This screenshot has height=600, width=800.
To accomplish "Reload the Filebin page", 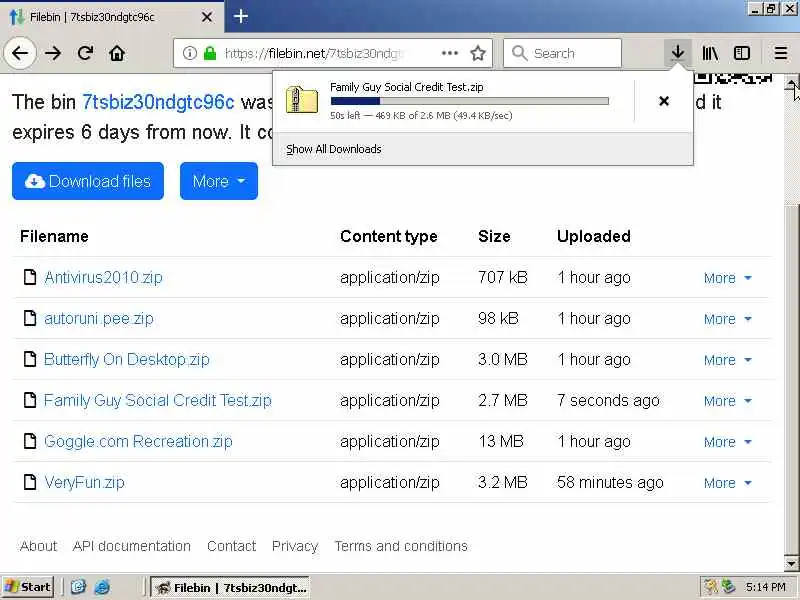I will [x=85, y=53].
